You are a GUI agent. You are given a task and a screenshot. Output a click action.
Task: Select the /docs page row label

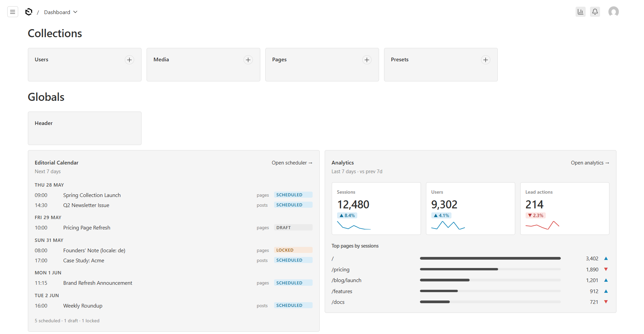tap(338, 302)
